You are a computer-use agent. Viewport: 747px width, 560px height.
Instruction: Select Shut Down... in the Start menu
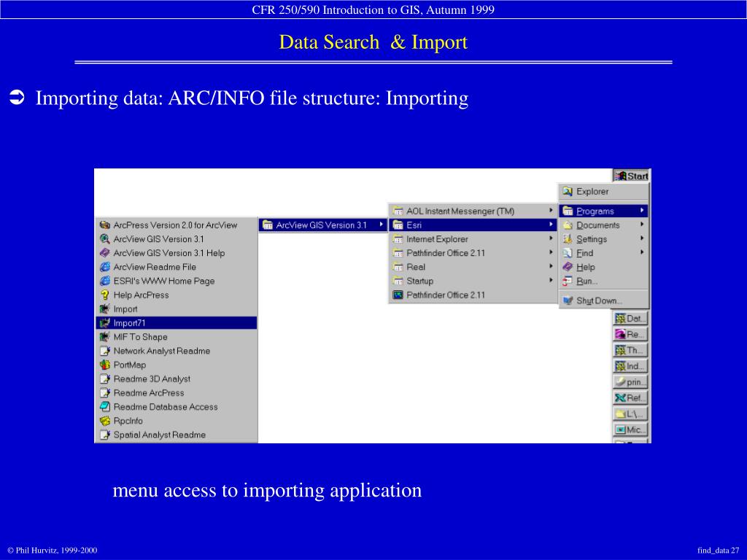pyautogui.click(x=603, y=300)
